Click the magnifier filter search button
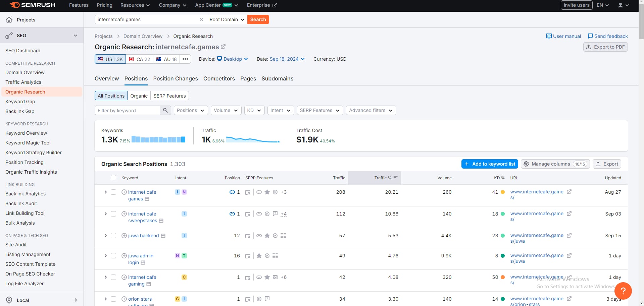The image size is (644, 306). (x=165, y=110)
